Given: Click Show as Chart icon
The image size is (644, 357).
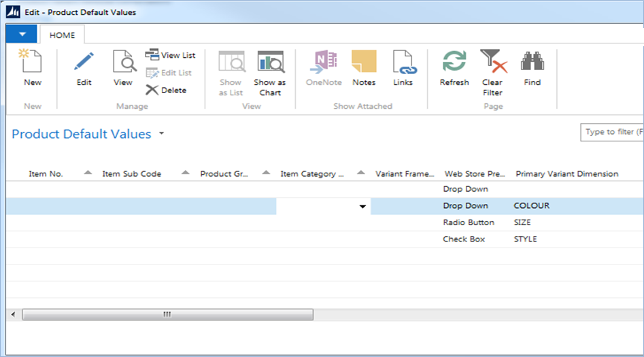Looking at the screenshot, I should click(x=270, y=63).
